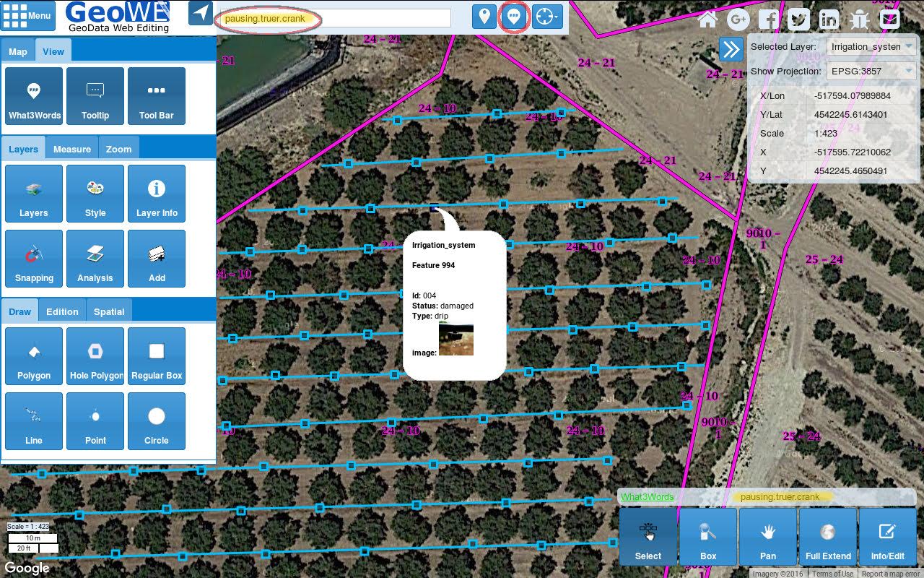This screenshot has height=578, width=924.
Task: Click the Scale value 1:423
Action: tap(824, 134)
